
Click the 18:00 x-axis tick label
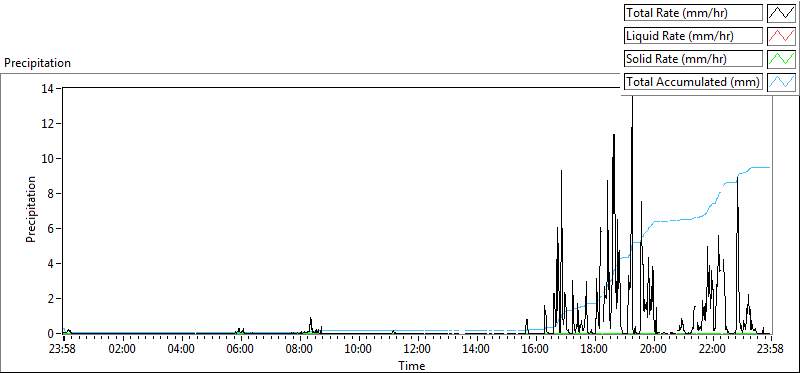[594, 350]
